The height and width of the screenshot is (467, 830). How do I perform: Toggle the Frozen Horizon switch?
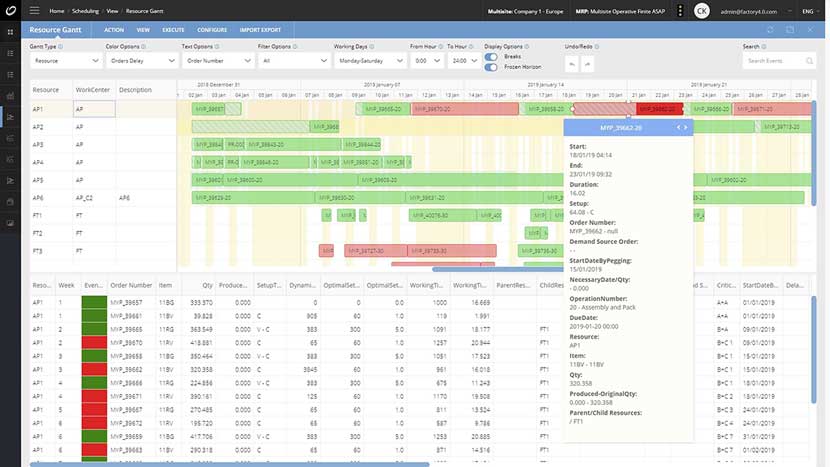pyautogui.click(x=491, y=67)
